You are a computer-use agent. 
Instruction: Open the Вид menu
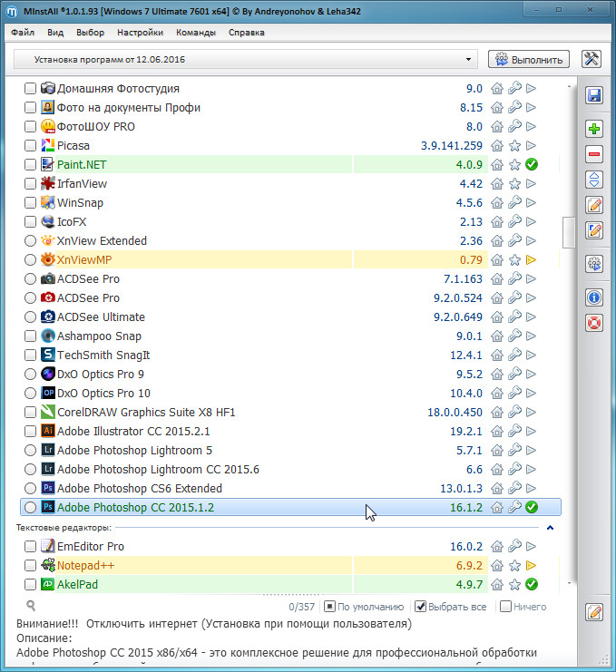(x=55, y=33)
